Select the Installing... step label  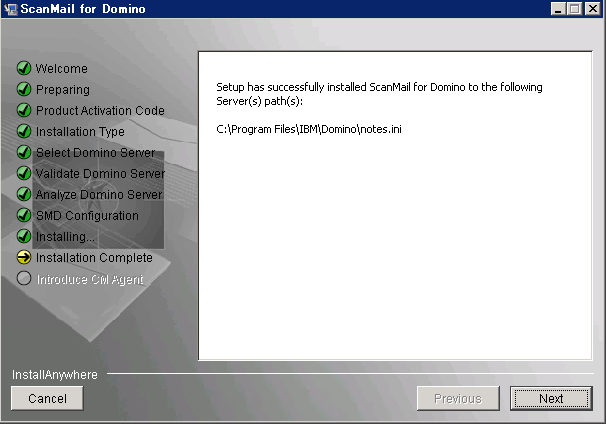tap(65, 237)
